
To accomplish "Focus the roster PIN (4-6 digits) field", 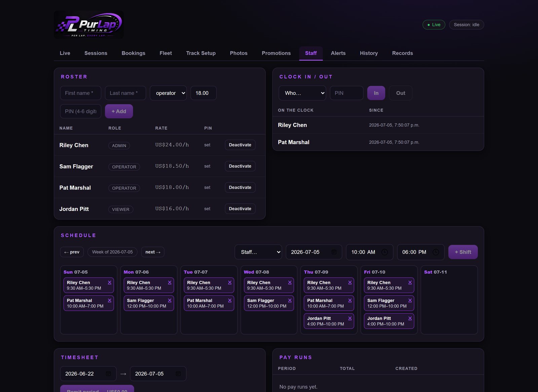I will point(81,111).
